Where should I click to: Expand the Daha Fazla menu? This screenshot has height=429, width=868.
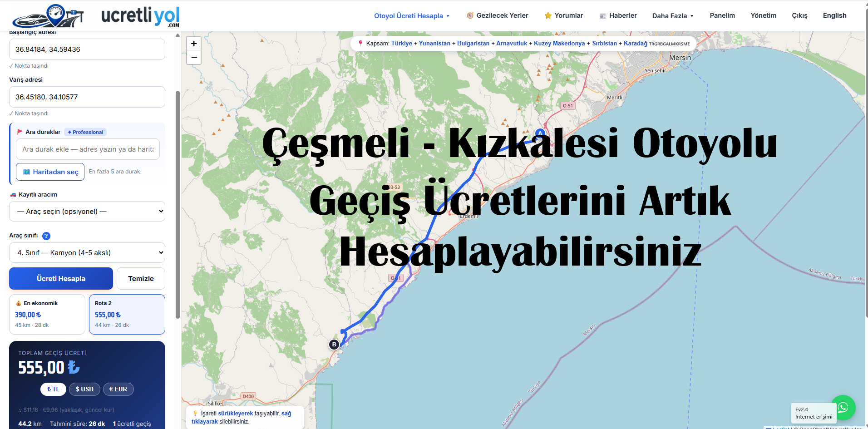(673, 16)
